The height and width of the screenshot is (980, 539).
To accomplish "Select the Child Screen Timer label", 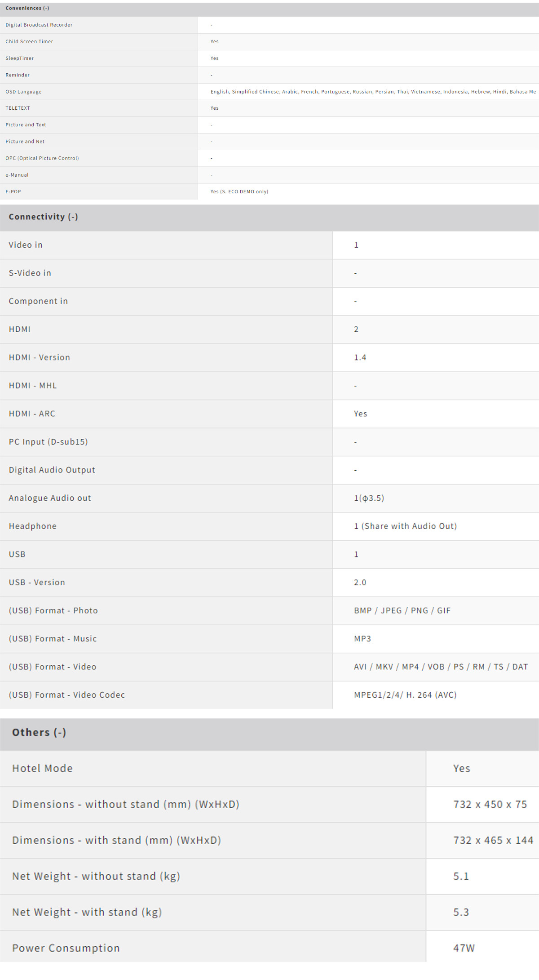I will coord(29,41).
